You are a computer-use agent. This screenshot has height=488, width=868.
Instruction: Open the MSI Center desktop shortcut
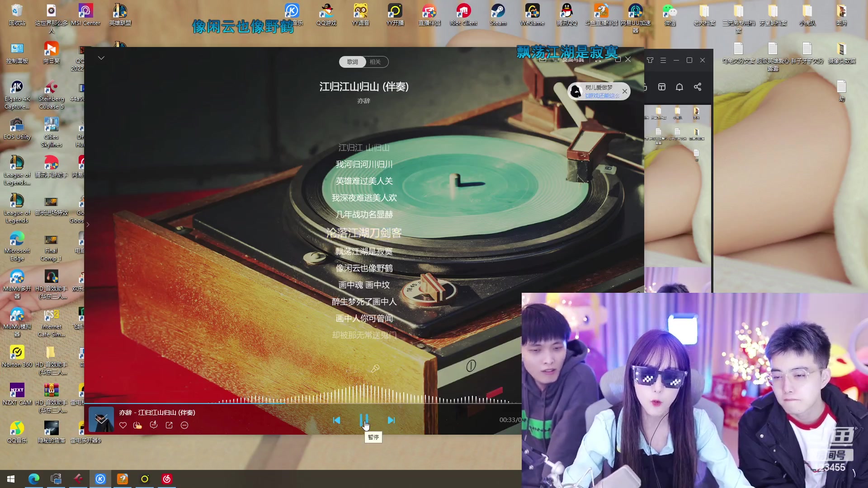coord(86,14)
